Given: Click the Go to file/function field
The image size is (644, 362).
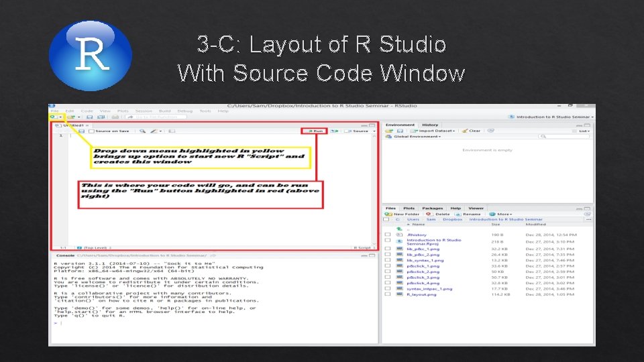Looking at the screenshot, I should pos(156,117).
